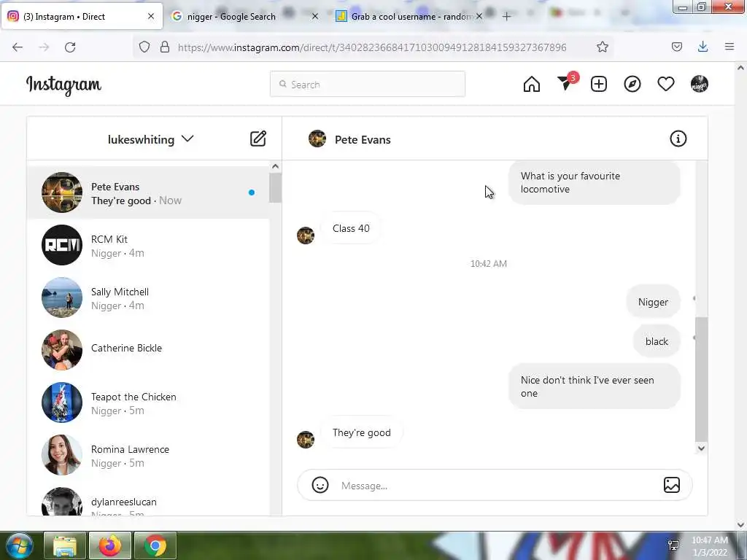Open File Explorer from the taskbar
The width and height of the screenshot is (747, 560).
point(65,545)
